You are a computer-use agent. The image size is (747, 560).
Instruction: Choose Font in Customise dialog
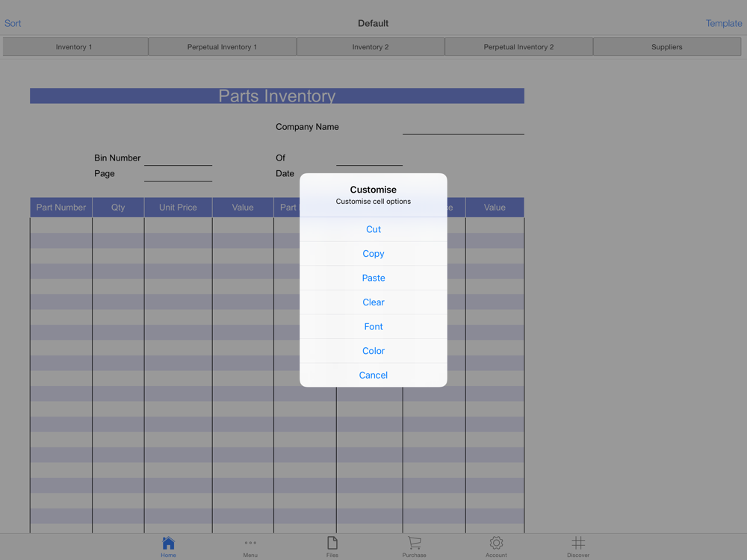point(373,327)
